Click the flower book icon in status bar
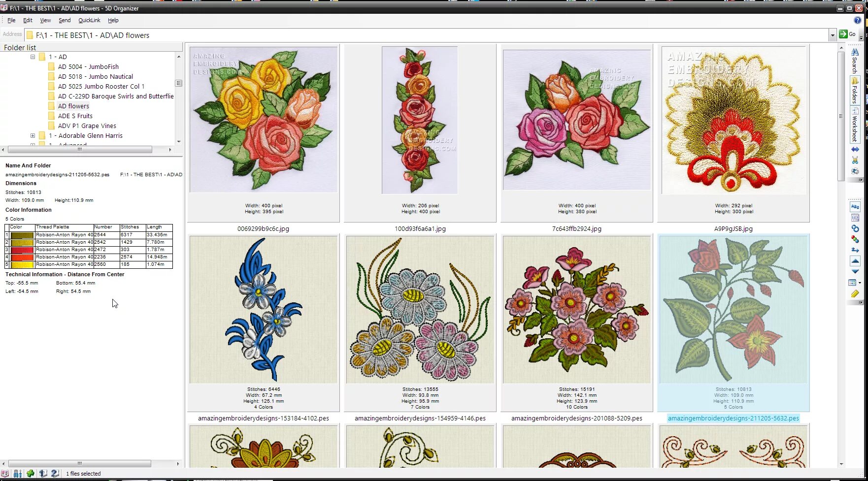The width and height of the screenshot is (868, 481). [x=5, y=474]
